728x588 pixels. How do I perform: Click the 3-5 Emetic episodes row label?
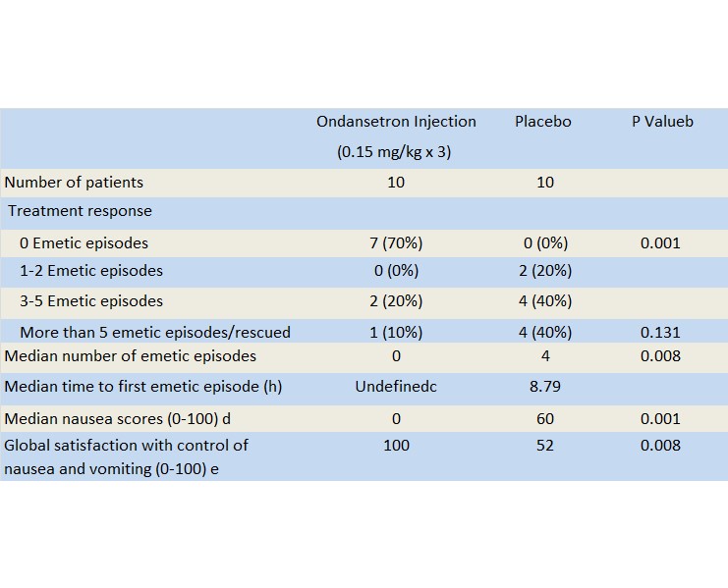pyautogui.click(x=91, y=300)
